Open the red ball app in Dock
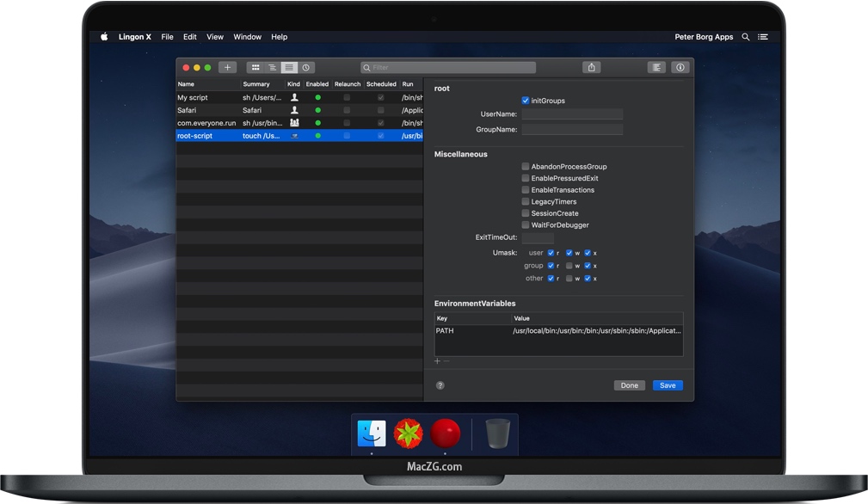This screenshot has height=504, width=868. click(x=446, y=434)
